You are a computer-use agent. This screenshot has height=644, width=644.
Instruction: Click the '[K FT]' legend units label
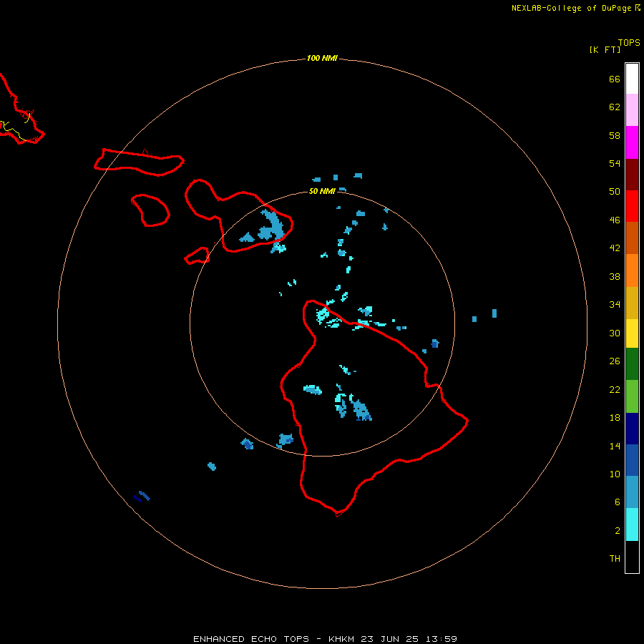pyautogui.click(x=605, y=50)
